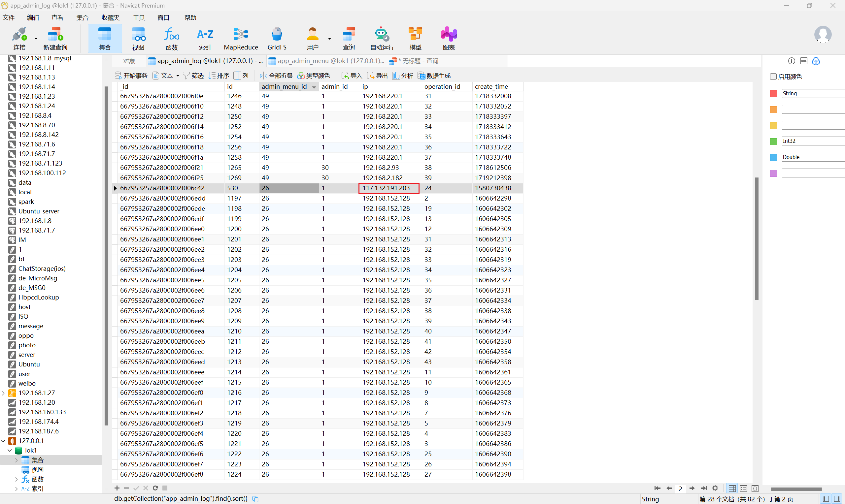Refresh the collection data

pyautogui.click(x=155, y=488)
